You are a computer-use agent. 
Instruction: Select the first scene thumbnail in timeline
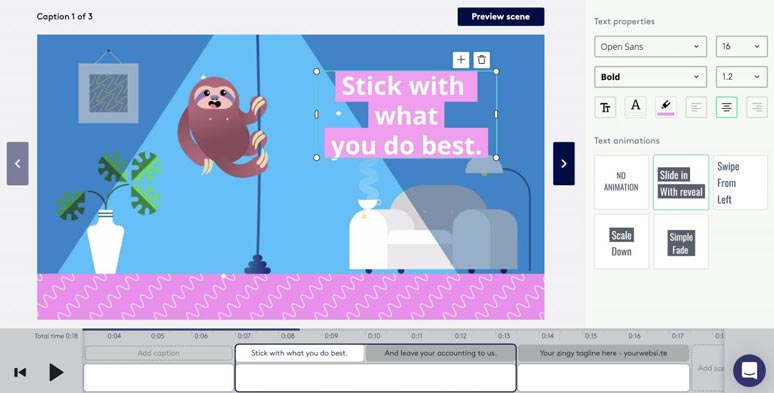(x=158, y=378)
